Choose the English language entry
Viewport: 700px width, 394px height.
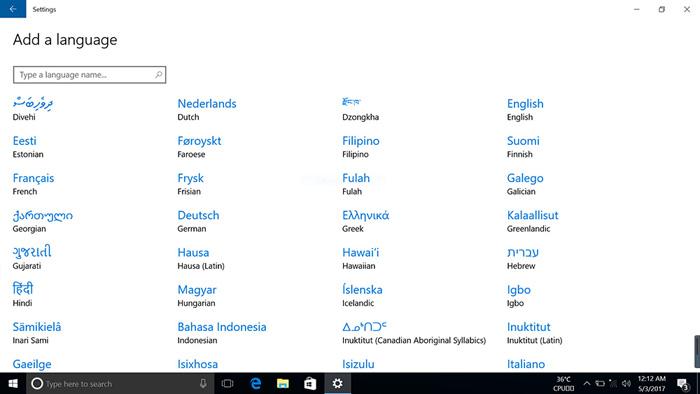pyautogui.click(x=525, y=109)
